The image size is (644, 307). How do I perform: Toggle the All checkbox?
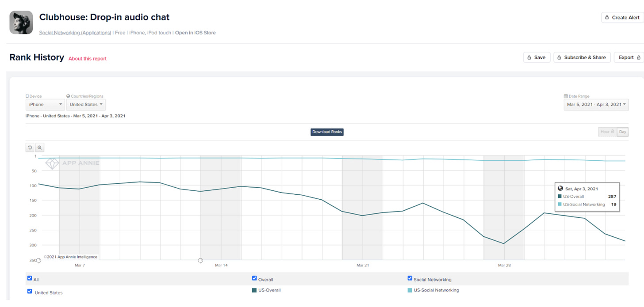pos(30,278)
